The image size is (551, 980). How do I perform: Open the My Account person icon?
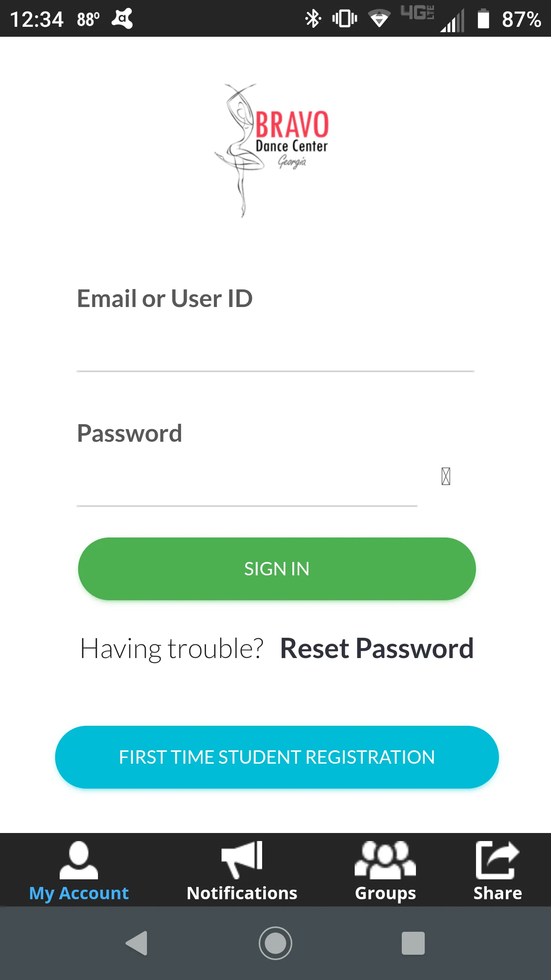coord(79,860)
